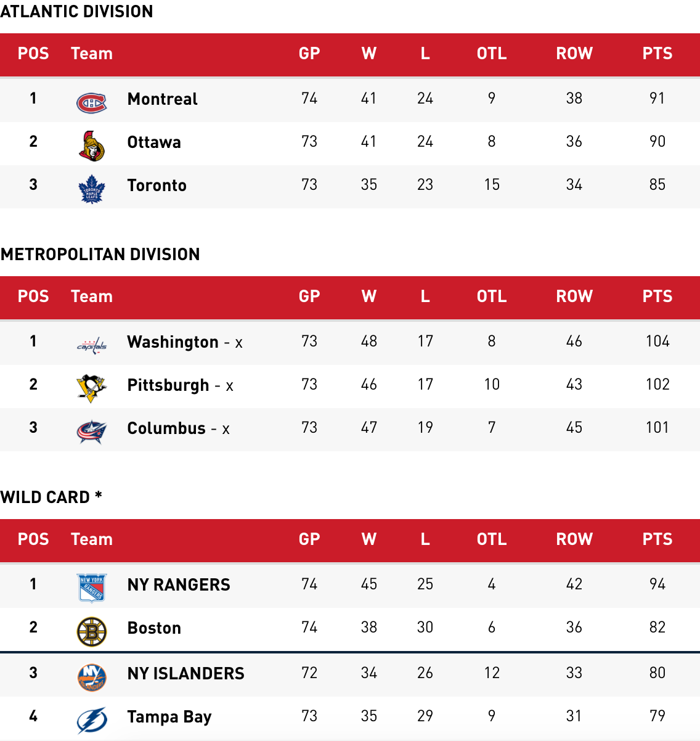Click the Toronto Maple Leafs logo
Screen dimensions: 700x741
click(92, 189)
